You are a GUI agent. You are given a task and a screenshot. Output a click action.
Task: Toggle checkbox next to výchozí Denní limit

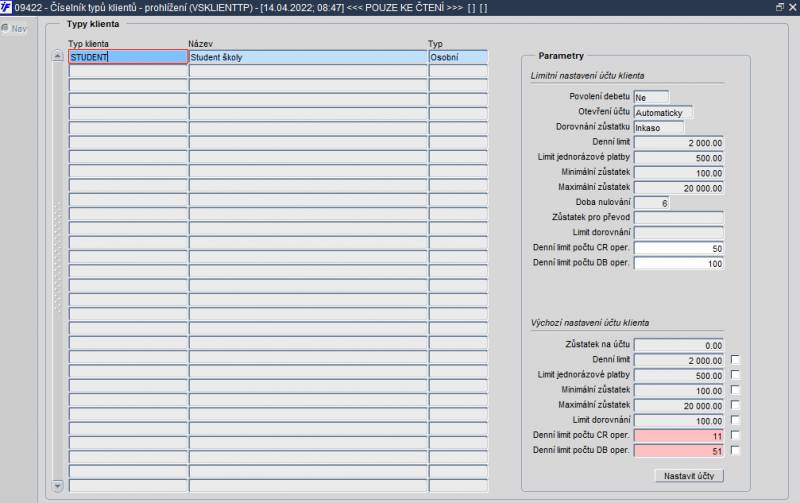[735, 360]
